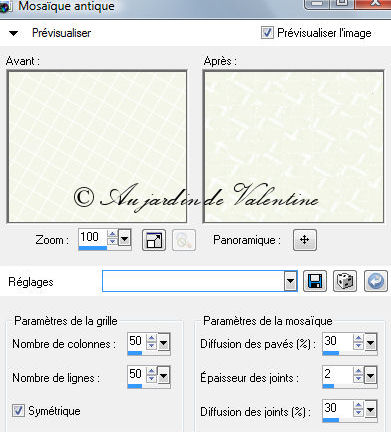The height and width of the screenshot is (432, 391).
Task: Click the Mosaïque antique window title
Action: 66,6
